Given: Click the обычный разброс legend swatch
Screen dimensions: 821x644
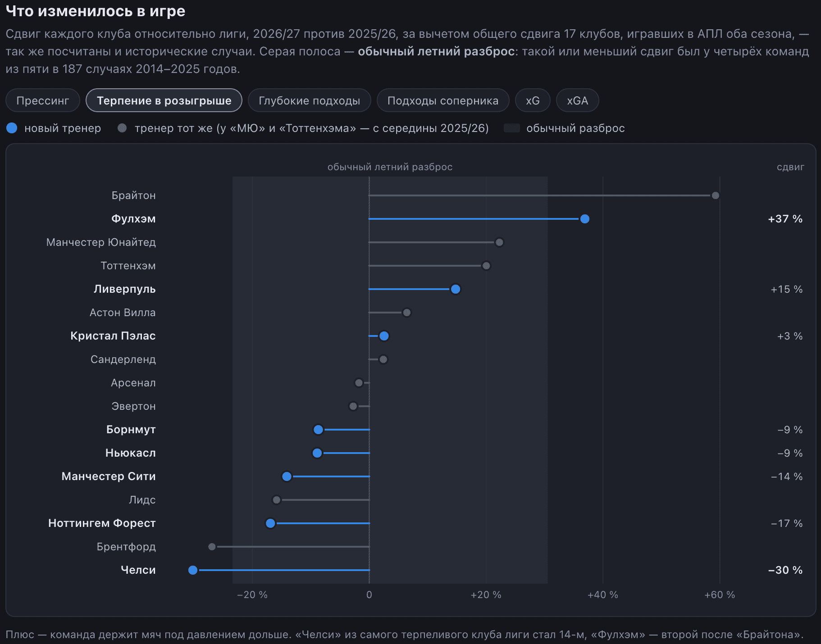Looking at the screenshot, I should click(x=512, y=128).
